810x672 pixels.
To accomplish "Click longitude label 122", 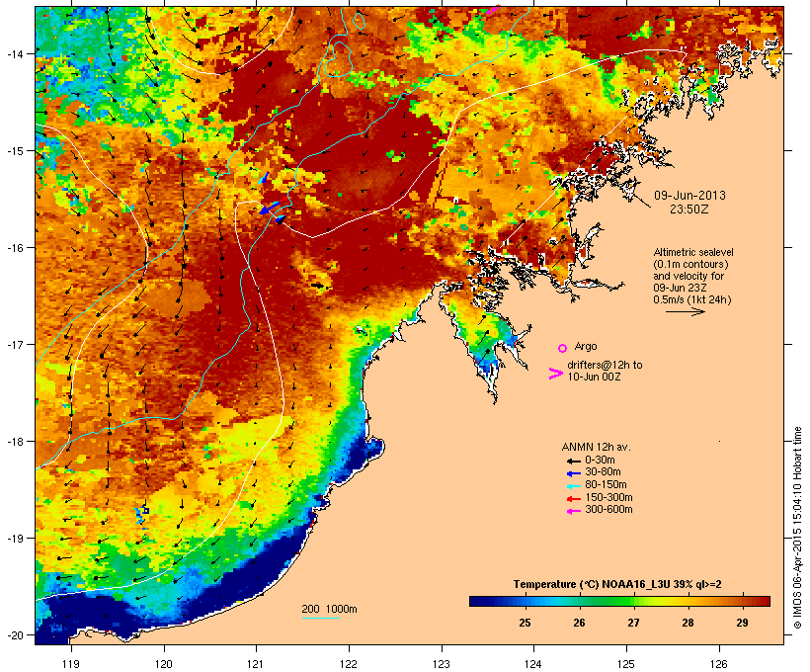I will (349, 664).
